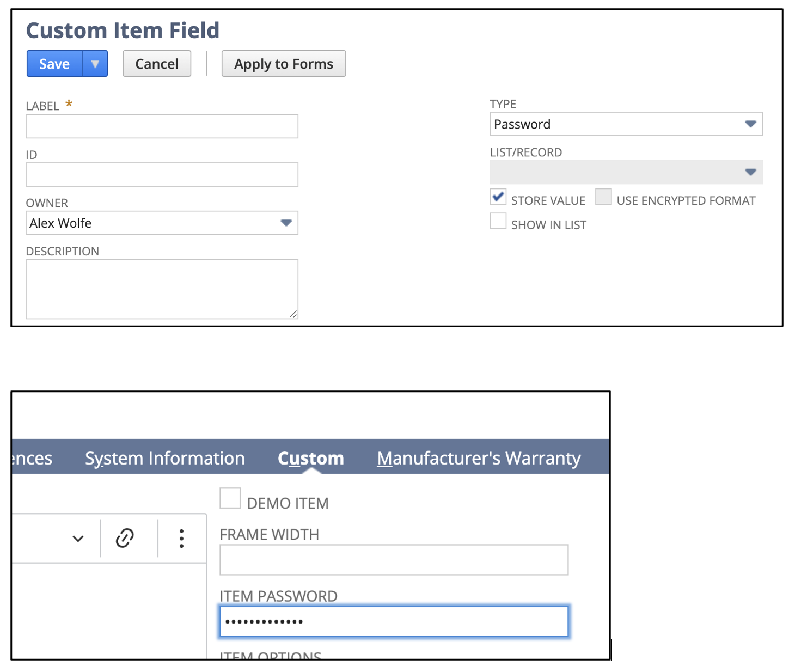Enable the Show In List checkbox
The height and width of the screenshot is (672, 795).
[x=498, y=221]
